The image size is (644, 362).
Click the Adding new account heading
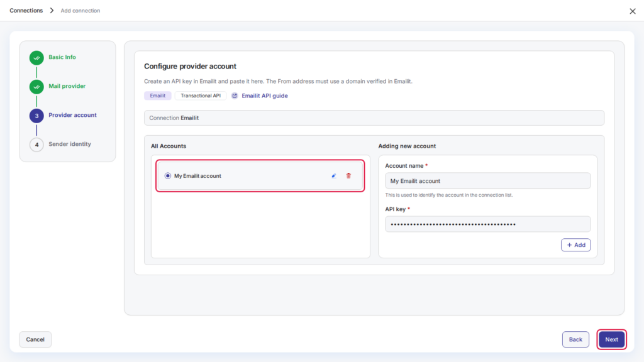407,146
